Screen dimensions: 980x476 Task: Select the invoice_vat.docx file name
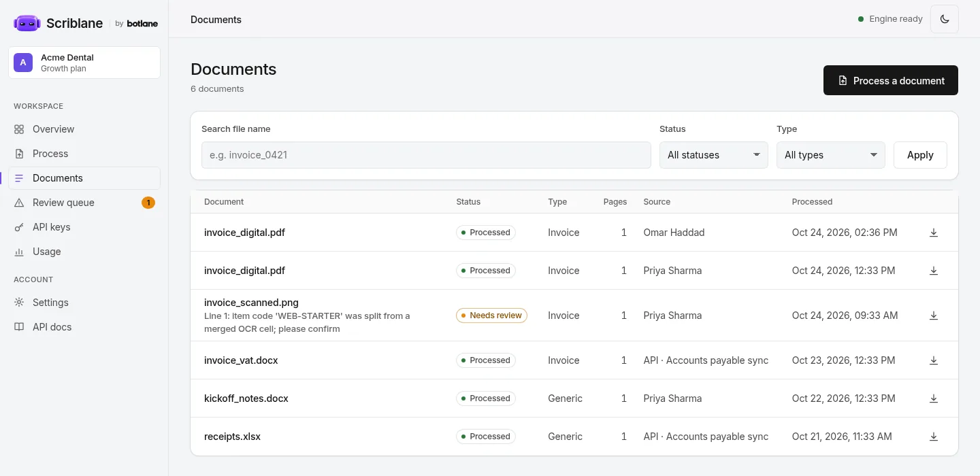(x=241, y=360)
